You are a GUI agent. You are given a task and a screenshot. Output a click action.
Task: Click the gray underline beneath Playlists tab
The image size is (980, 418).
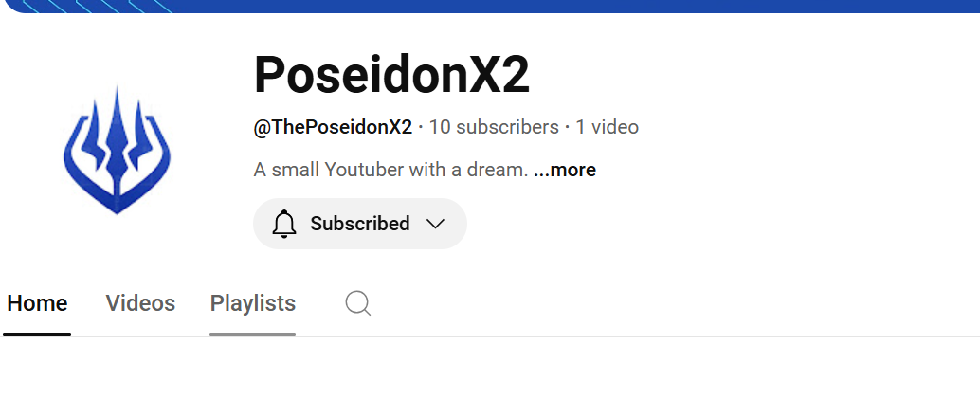[x=252, y=335]
